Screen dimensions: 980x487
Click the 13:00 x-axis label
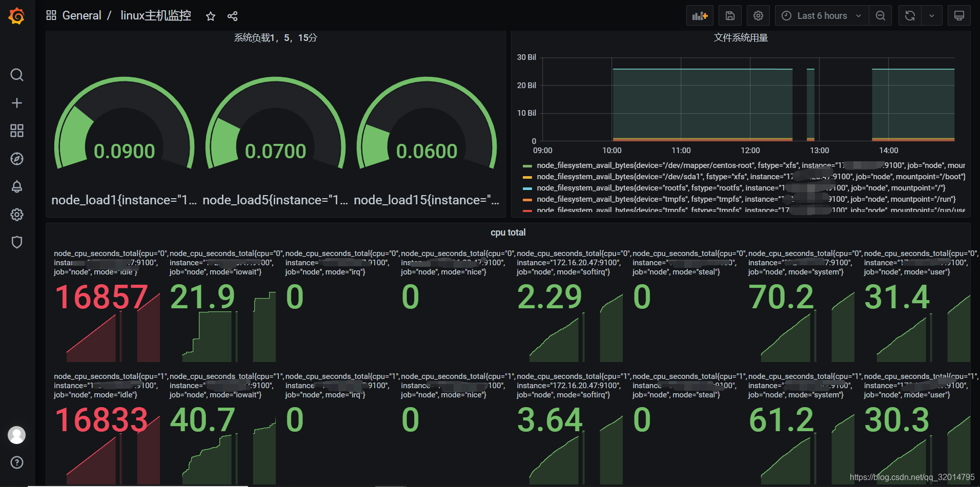coord(819,151)
